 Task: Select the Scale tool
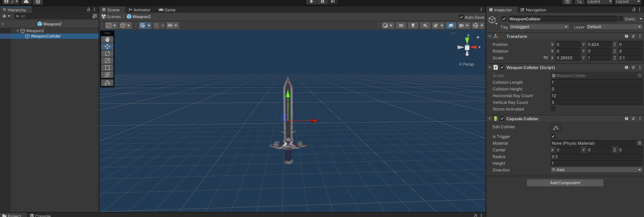click(107, 61)
